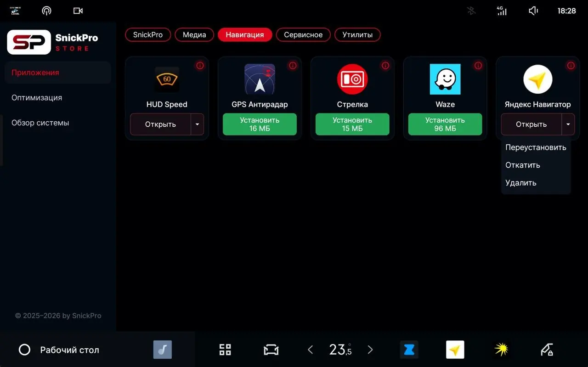Switch to the Утилиты category tab

[x=357, y=35]
